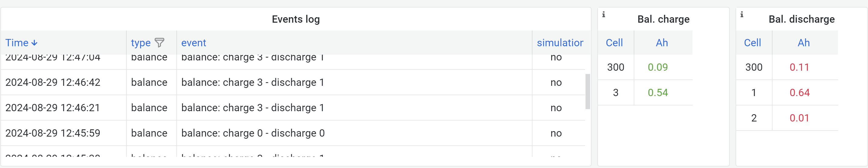This screenshot has width=868, height=168.
Task: Select cell 2 row in Bal. discharge
Action: [787, 118]
